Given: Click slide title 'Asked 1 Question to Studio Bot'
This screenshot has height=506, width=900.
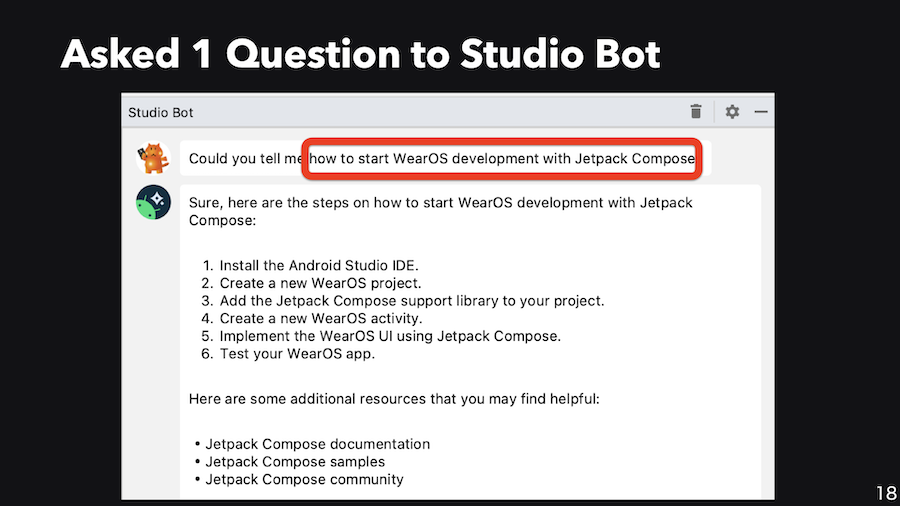Looking at the screenshot, I should pyautogui.click(x=360, y=55).
